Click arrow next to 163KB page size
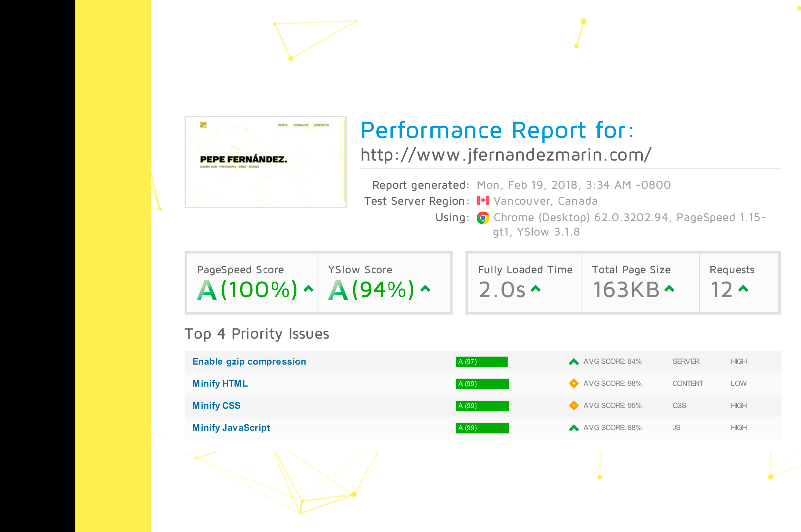Image resolution: width=801 pixels, height=532 pixels. click(x=669, y=289)
